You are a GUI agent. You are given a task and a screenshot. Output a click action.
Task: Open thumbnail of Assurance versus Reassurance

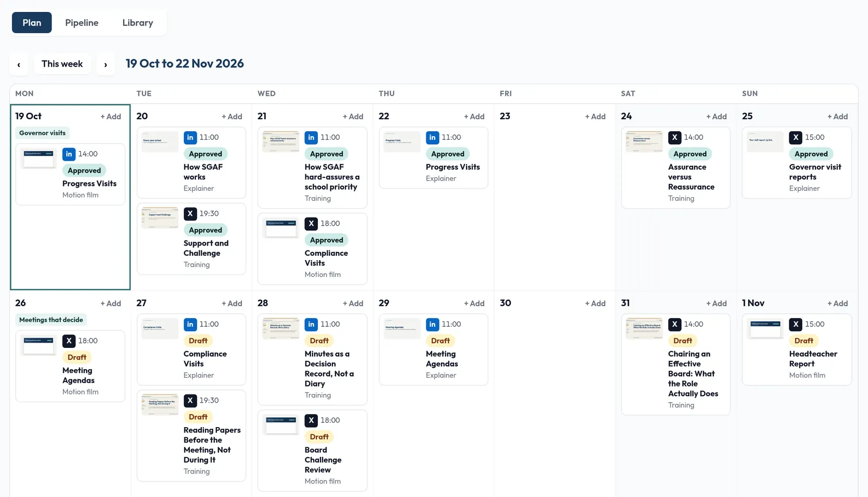point(644,141)
